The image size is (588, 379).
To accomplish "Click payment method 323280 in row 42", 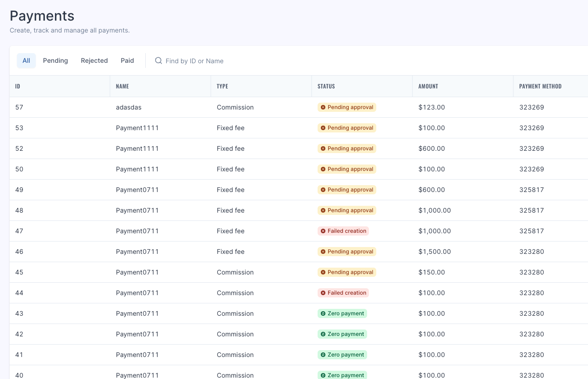I will click(x=532, y=334).
